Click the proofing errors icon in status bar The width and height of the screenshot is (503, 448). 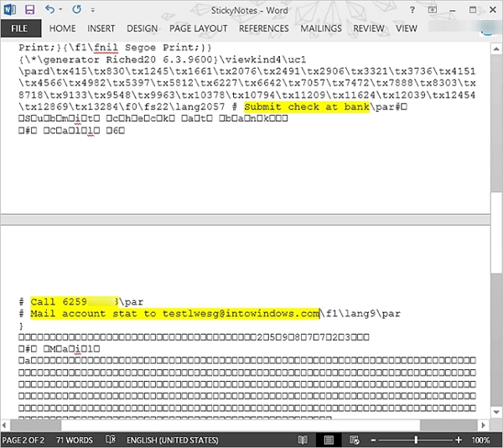tap(111, 440)
